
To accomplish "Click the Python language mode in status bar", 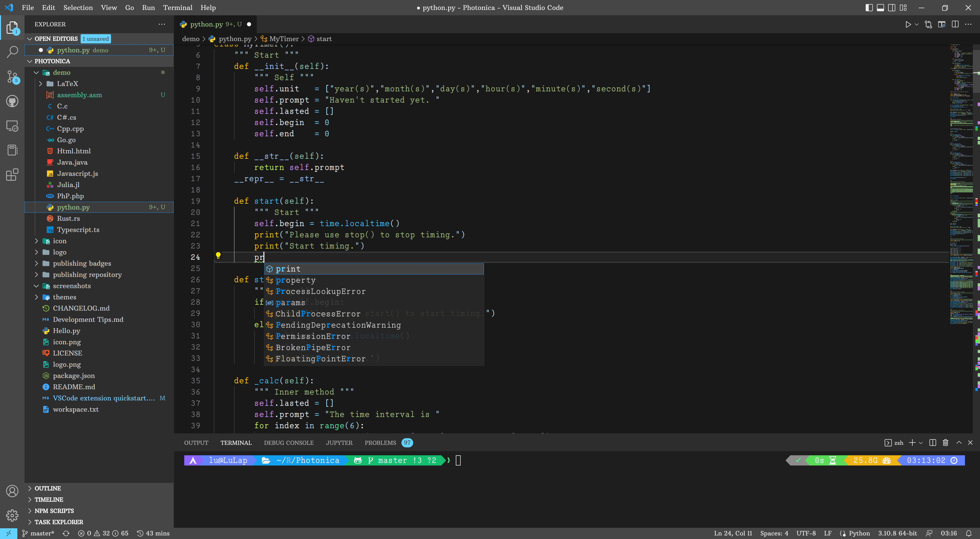I will pyautogui.click(x=859, y=533).
